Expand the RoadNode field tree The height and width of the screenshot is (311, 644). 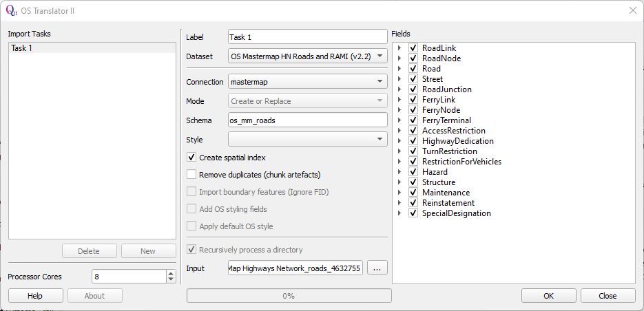pyautogui.click(x=399, y=58)
